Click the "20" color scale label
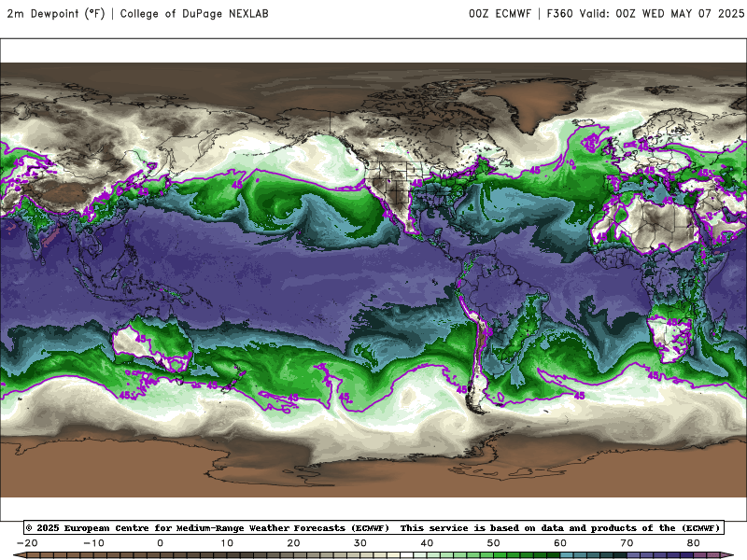This screenshot has height=560, width=747. pyautogui.click(x=293, y=543)
